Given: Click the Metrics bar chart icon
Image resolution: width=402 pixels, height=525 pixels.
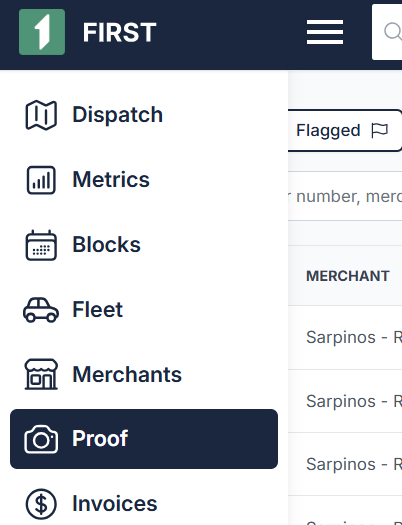Looking at the screenshot, I should 41,180.
